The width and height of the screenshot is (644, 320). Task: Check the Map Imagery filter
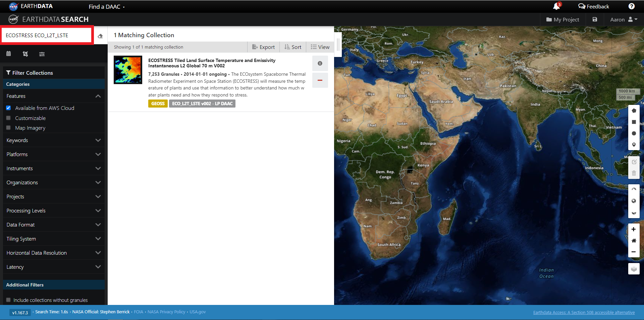click(8, 128)
